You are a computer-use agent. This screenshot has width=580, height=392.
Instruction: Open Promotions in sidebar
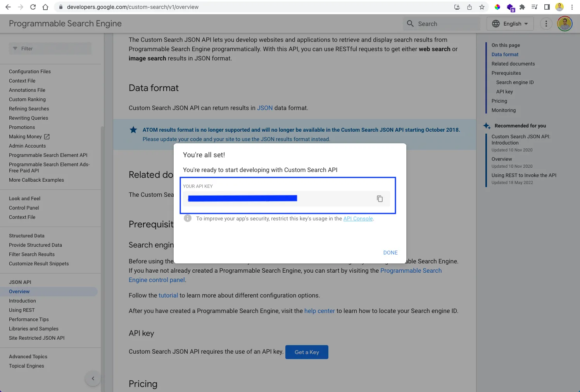click(x=22, y=127)
